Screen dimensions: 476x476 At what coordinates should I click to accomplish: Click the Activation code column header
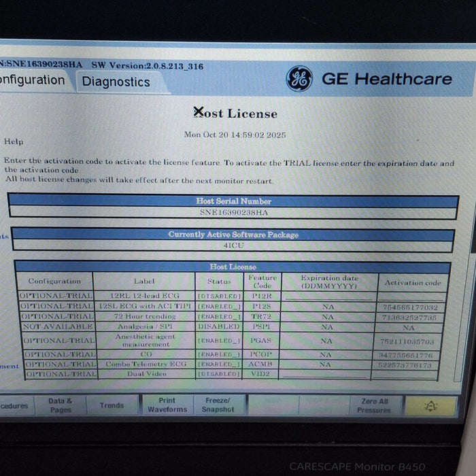tap(413, 283)
